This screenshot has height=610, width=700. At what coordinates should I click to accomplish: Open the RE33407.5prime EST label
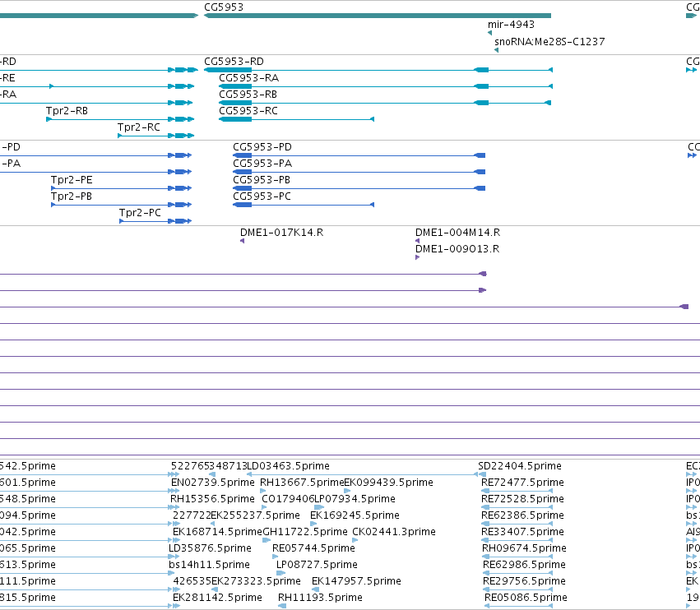[x=522, y=532]
